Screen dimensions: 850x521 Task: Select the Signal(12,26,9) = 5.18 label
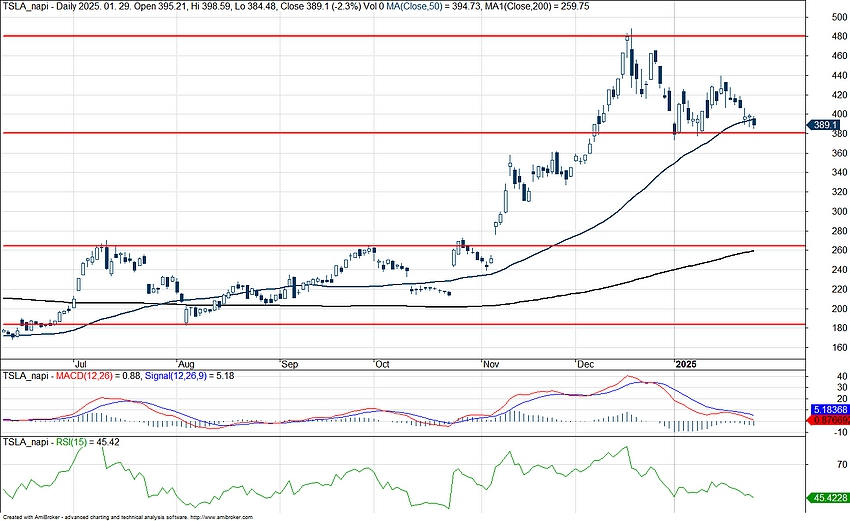point(190,376)
